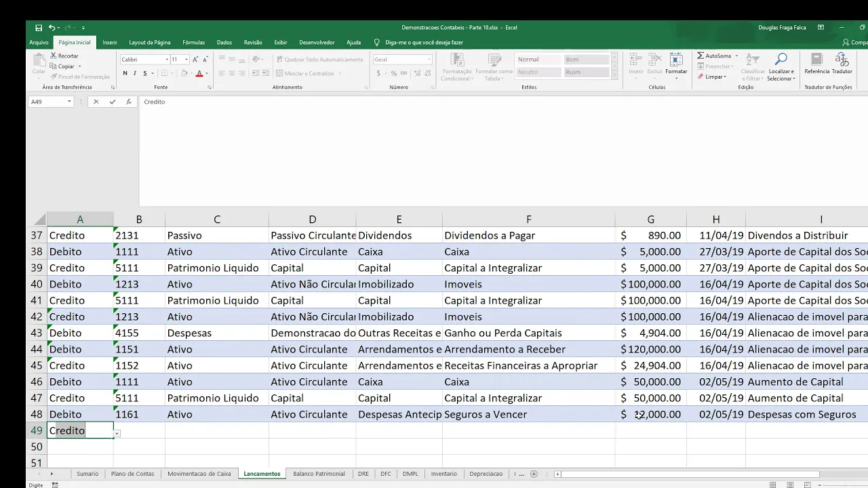Select row 43 header
The height and width of the screenshot is (488, 868).
[37, 333]
